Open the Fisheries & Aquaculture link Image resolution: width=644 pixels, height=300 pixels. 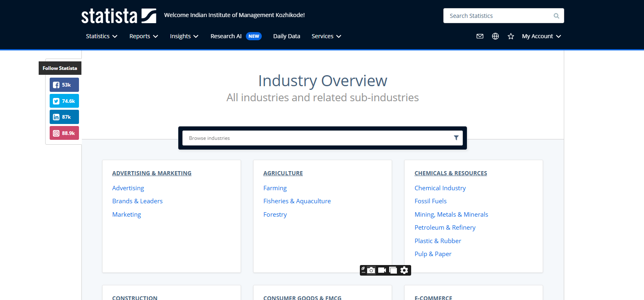297,201
